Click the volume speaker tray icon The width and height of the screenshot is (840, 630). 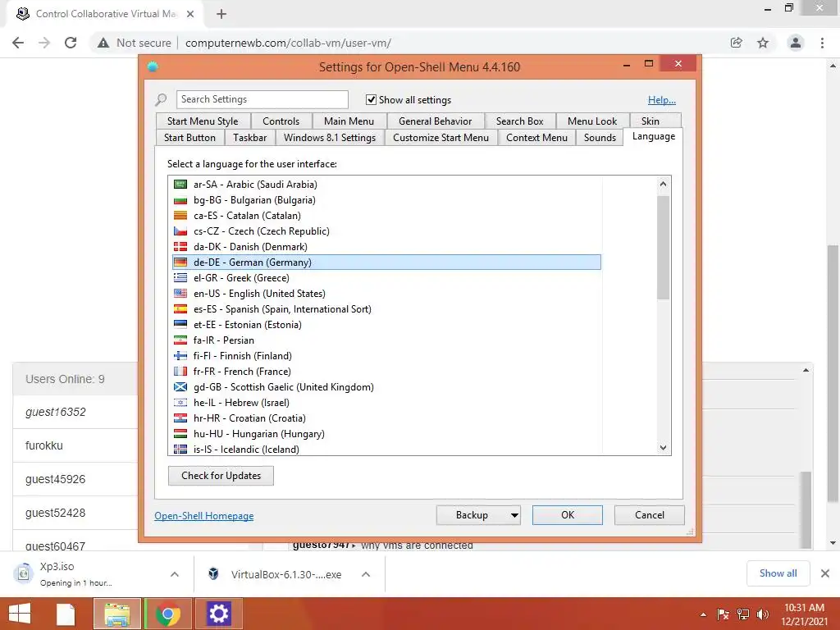762,614
